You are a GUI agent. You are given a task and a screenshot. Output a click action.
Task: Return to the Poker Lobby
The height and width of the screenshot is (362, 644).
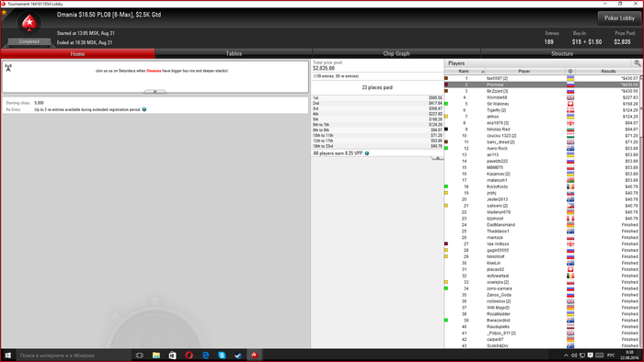[x=619, y=18]
